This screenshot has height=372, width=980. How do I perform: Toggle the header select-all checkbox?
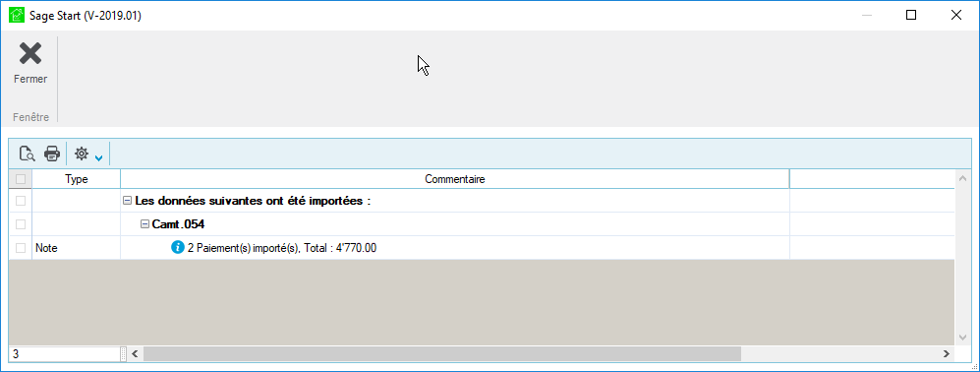[x=21, y=179]
